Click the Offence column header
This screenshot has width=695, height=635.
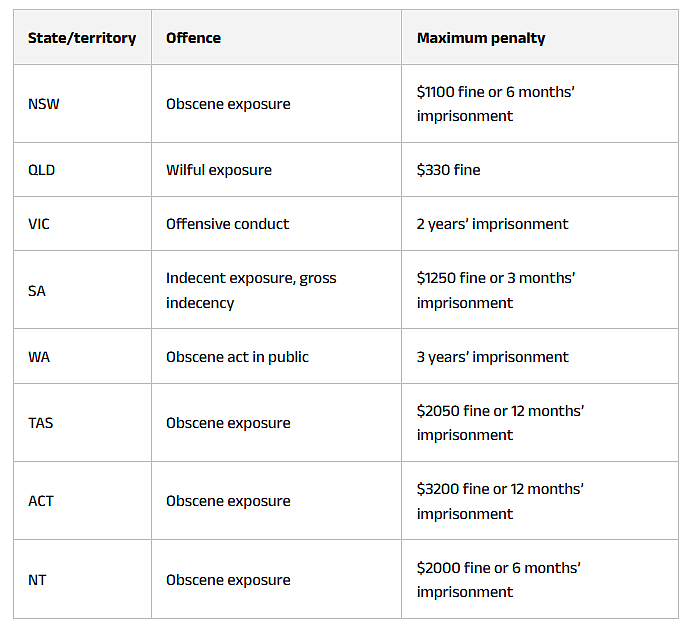(x=277, y=38)
